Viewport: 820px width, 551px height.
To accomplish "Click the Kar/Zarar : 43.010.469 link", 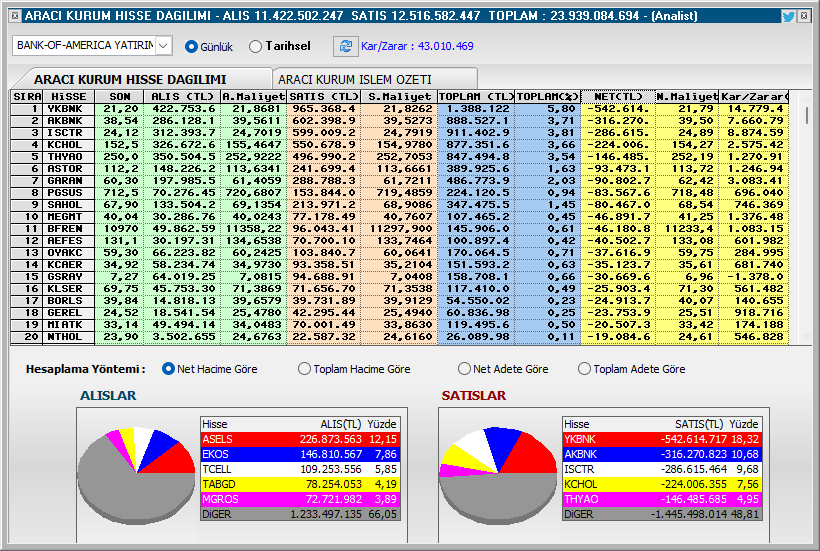I will (417, 46).
